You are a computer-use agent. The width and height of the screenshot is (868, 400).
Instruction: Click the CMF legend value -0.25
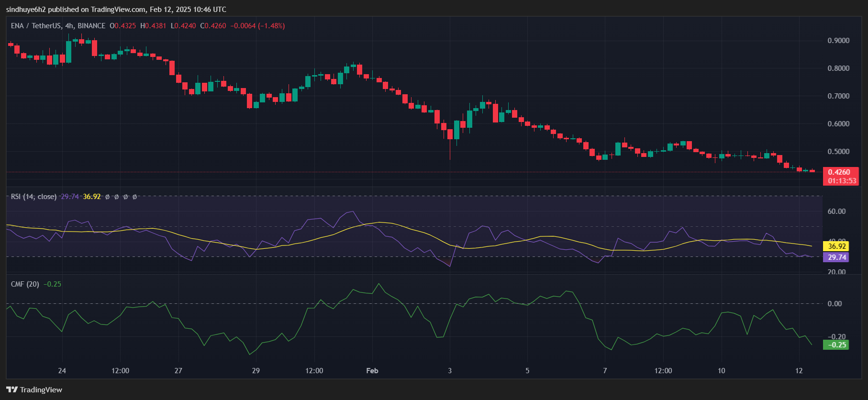52,284
